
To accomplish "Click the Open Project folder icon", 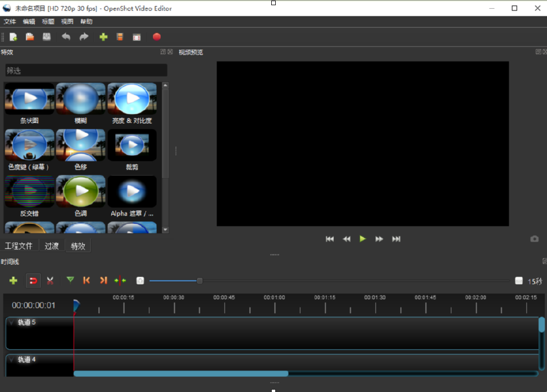I will tap(30, 37).
